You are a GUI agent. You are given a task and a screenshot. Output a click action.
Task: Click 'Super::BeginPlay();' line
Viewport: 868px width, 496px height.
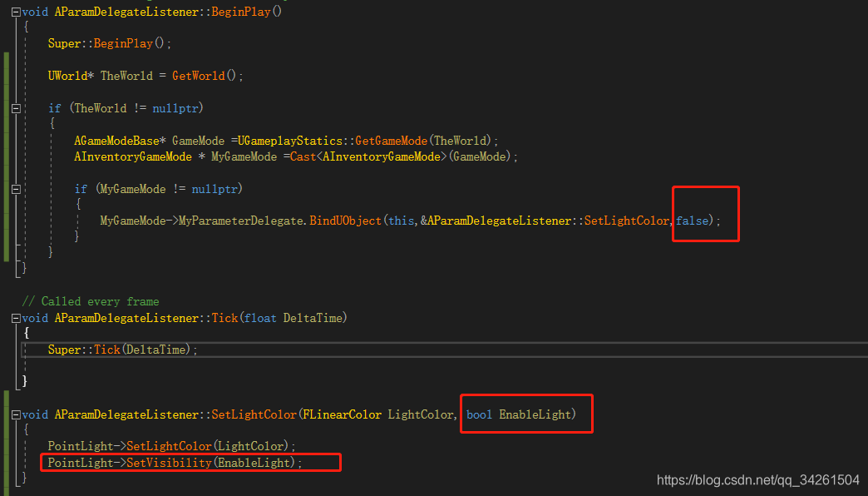click(110, 43)
